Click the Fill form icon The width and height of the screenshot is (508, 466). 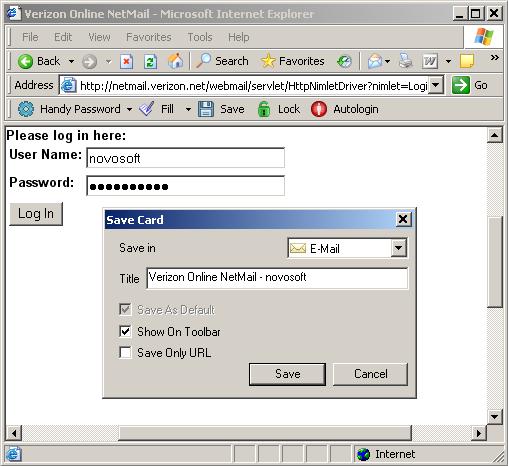coord(146,109)
